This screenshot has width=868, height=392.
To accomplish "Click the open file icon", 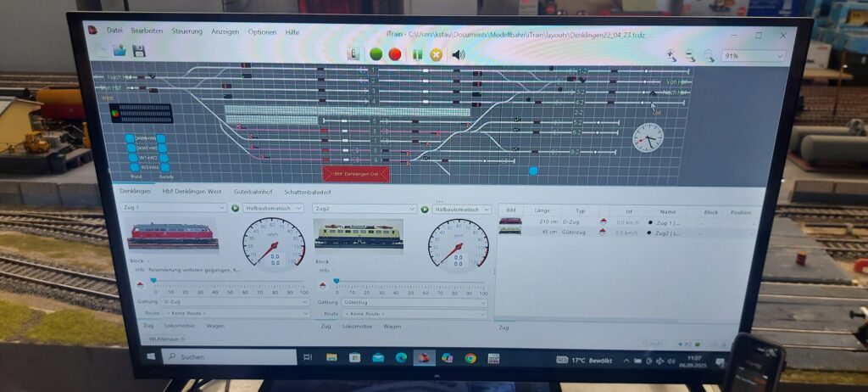I will point(120,51).
